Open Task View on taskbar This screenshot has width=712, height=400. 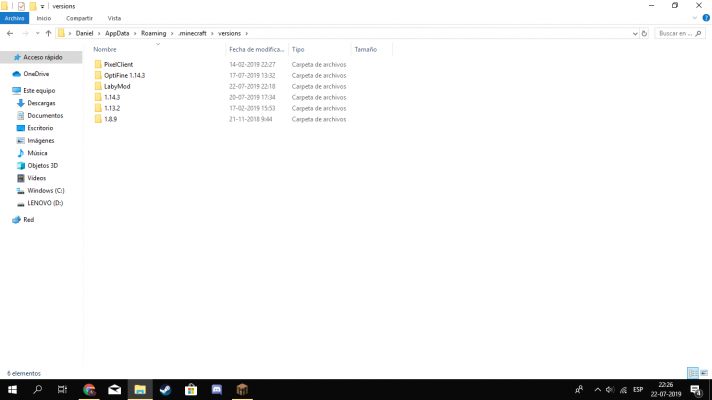pyautogui.click(x=62, y=390)
